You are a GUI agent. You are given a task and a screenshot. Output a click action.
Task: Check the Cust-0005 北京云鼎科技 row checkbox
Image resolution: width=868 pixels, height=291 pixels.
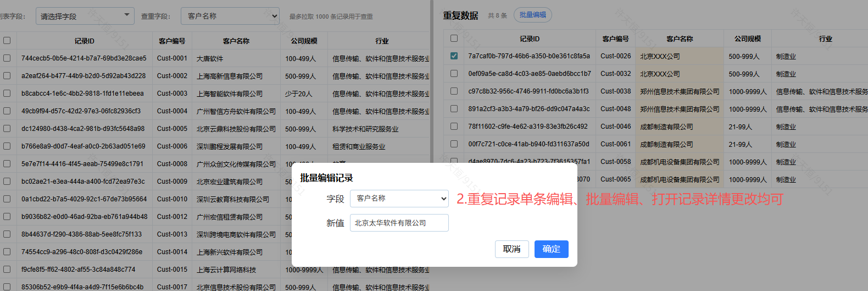[7, 128]
